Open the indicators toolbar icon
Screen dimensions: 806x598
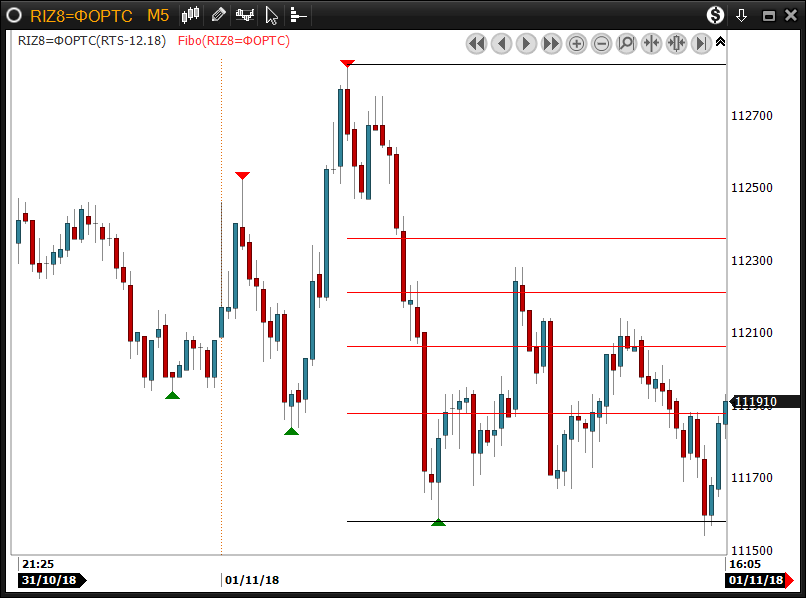coord(245,15)
